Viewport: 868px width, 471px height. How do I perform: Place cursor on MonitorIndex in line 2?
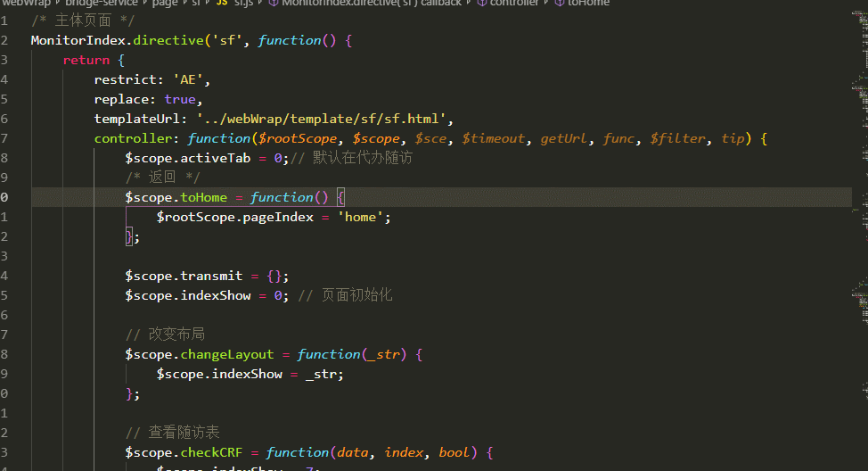pyautogui.click(x=78, y=40)
